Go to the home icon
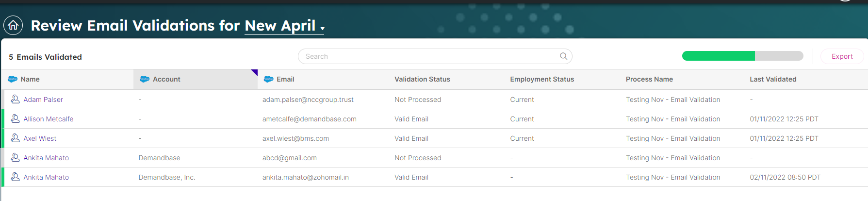Viewport: 868px width, 201px height. 13,25
